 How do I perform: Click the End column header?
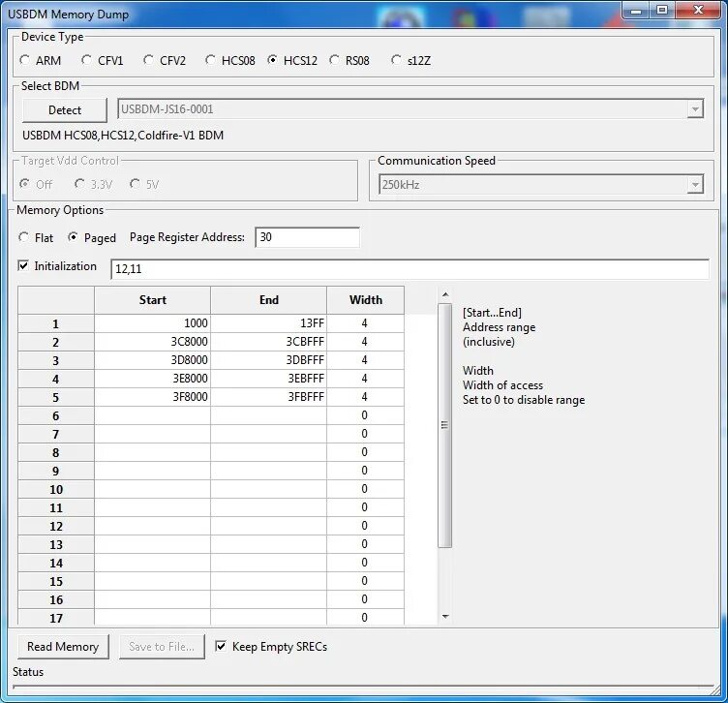coord(269,300)
